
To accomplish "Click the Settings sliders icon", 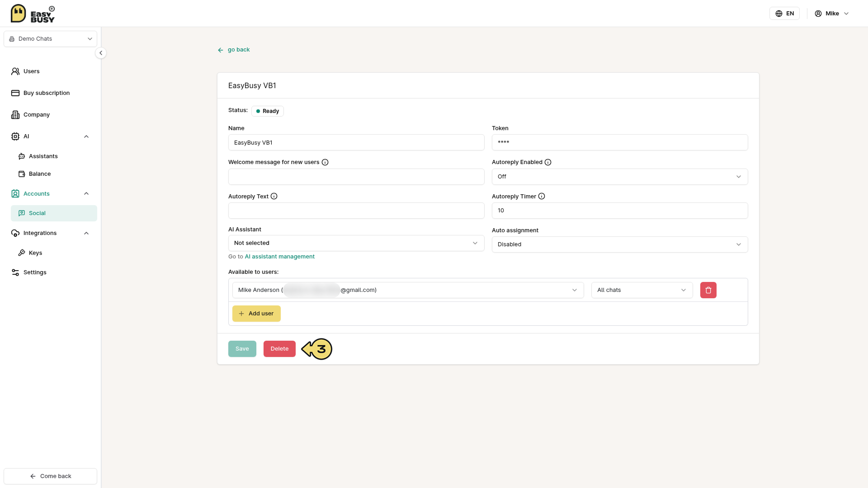I will (x=15, y=272).
